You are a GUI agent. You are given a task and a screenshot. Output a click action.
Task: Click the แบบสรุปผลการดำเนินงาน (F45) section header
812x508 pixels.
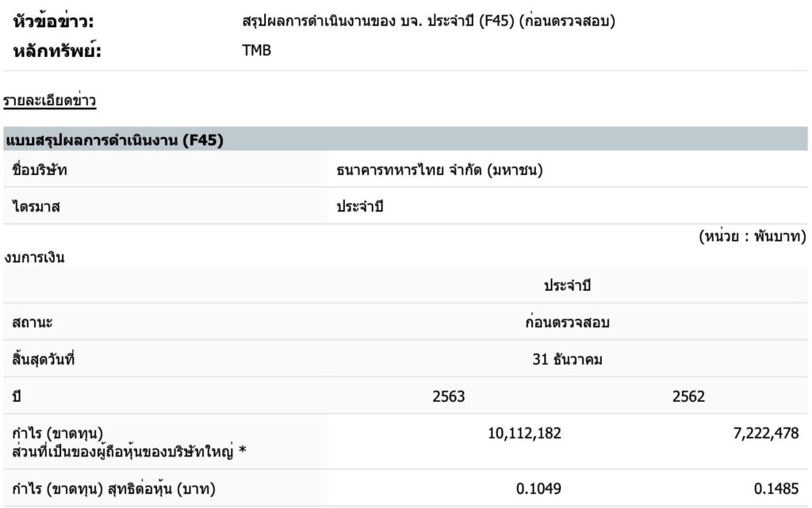tap(114, 141)
